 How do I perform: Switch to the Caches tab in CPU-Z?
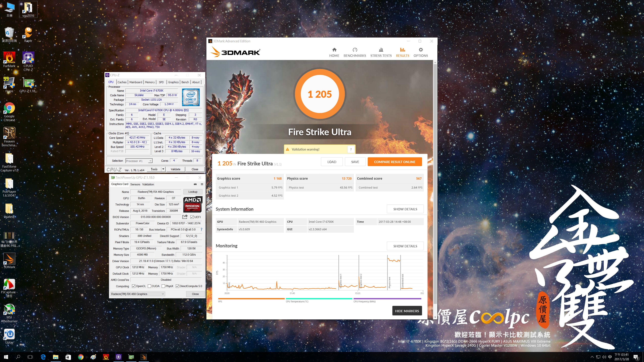[122, 82]
